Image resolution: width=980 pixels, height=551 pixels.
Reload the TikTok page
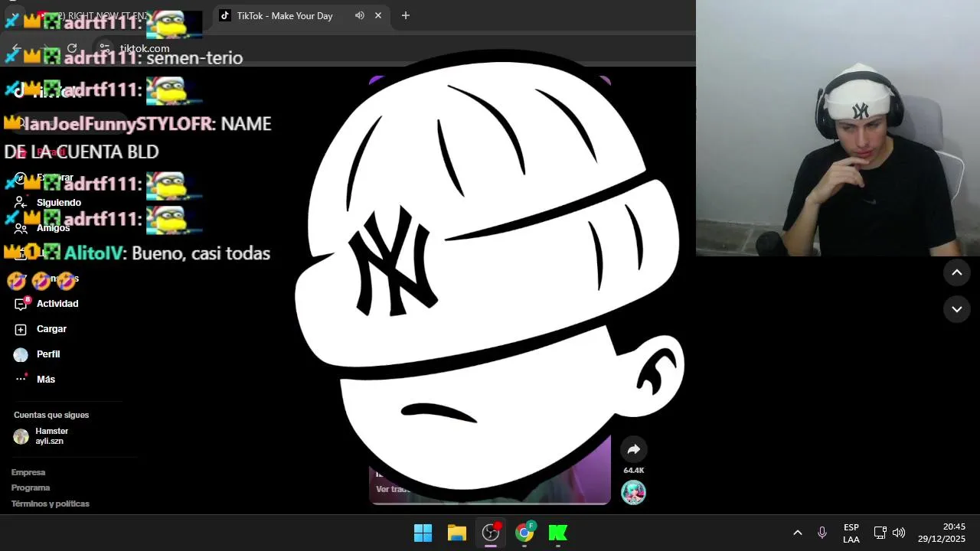pos(72,48)
